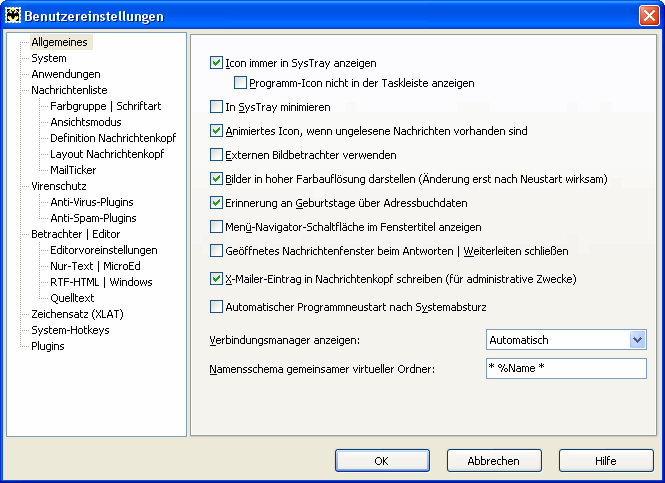Viewport: 665px width, 483px height.
Task: Open 'Anti-Virus-Plugins' page
Action: point(92,202)
